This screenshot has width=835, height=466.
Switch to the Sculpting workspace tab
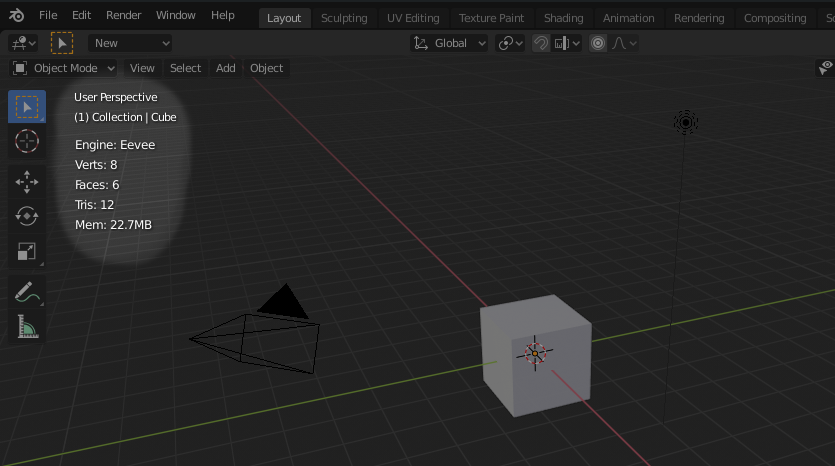(344, 18)
